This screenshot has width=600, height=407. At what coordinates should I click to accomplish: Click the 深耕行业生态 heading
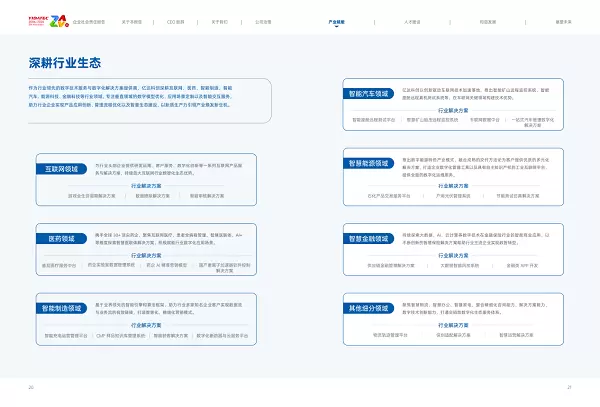pyautogui.click(x=65, y=63)
